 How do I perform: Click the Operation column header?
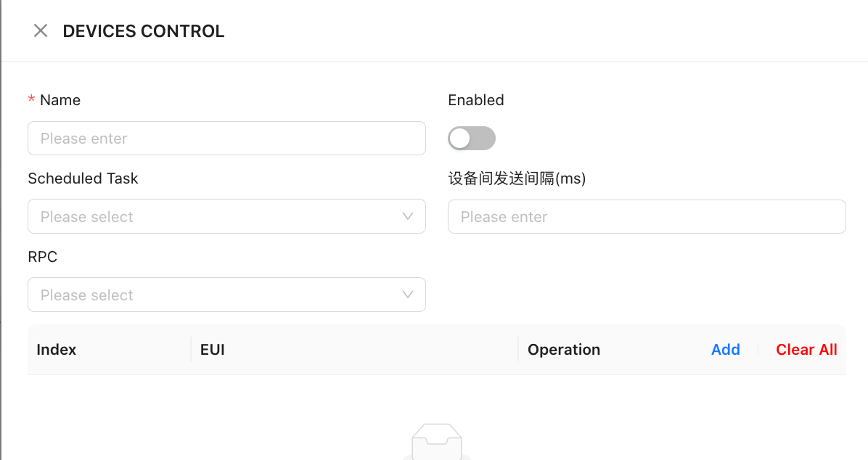click(564, 350)
